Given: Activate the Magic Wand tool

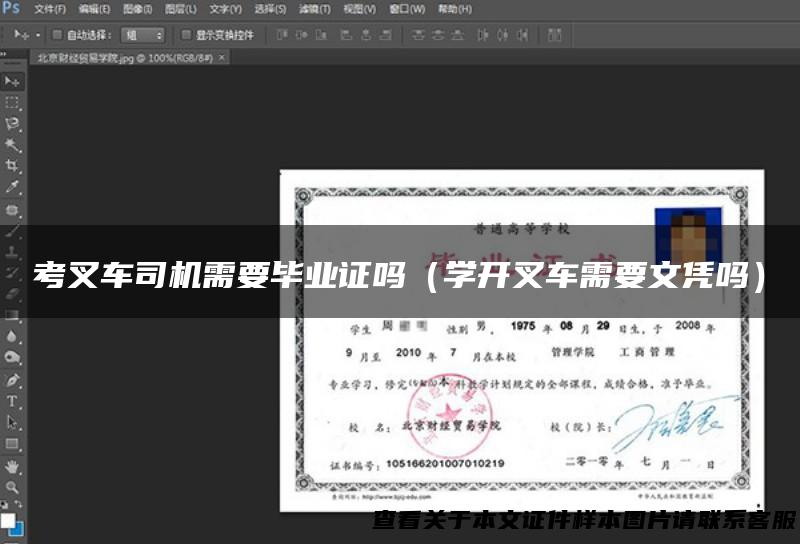Looking at the screenshot, I should [13, 144].
